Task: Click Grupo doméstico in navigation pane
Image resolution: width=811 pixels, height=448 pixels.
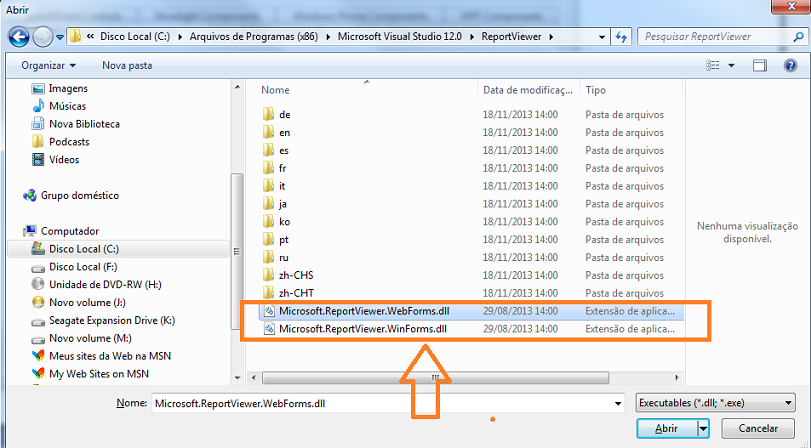Action: coord(71,196)
